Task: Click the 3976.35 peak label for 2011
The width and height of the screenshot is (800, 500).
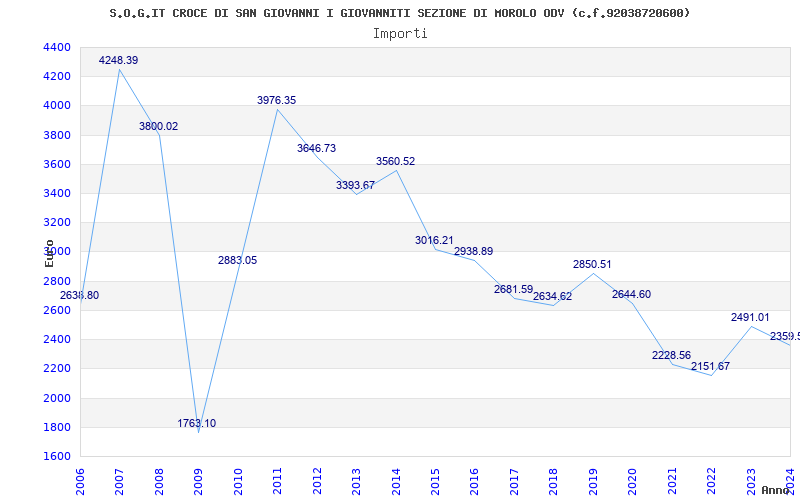Action: click(277, 101)
